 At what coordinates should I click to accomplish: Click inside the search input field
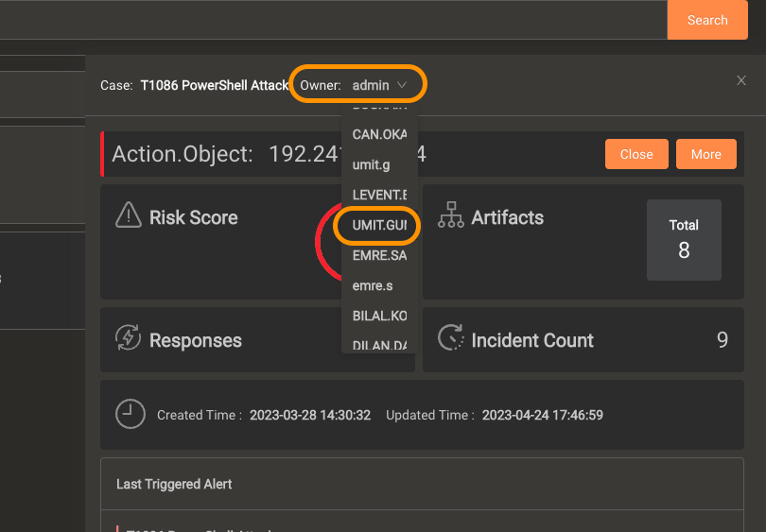pos(332,20)
